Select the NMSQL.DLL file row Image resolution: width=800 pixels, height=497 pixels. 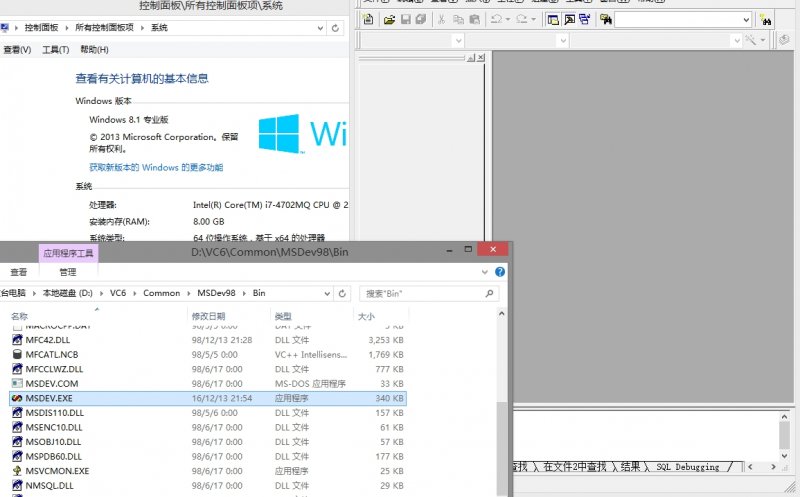[208, 485]
